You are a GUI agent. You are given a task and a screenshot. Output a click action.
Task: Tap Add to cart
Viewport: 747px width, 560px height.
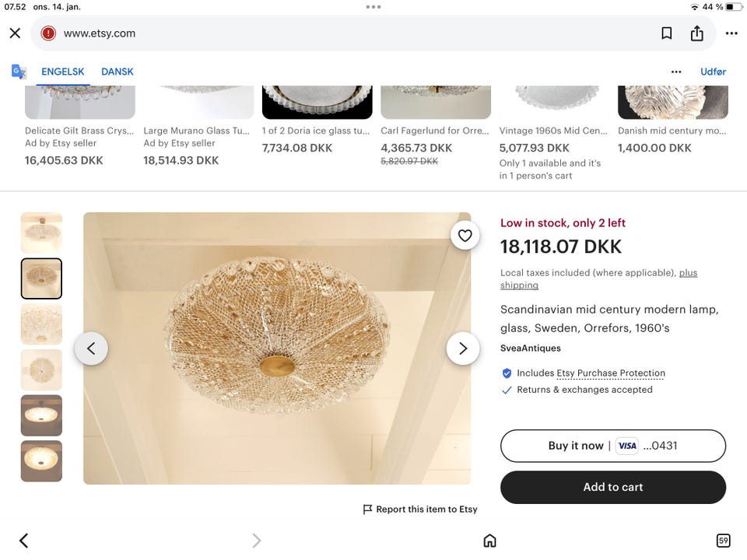612,486
